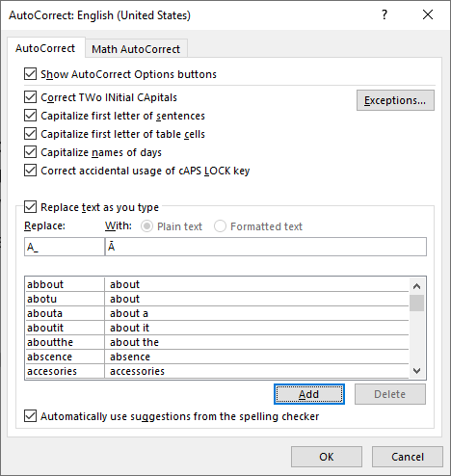
Task: Select the Formatted text radio button
Action: click(x=220, y=226)
